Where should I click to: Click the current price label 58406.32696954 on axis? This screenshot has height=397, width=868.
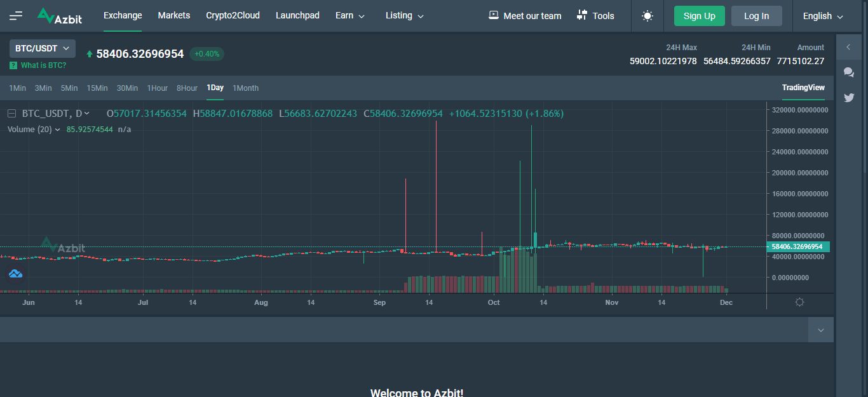pyautogui.click(x=797, y=246)
